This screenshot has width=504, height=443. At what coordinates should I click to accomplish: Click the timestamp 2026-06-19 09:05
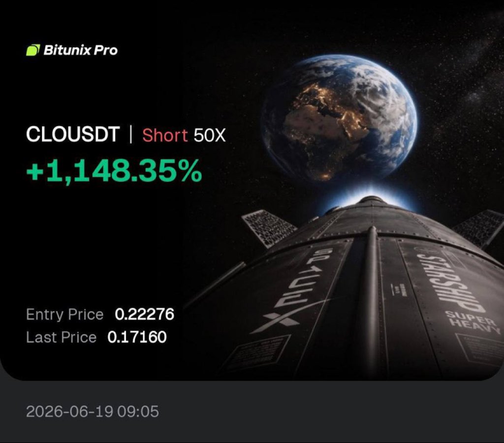pyautogui.click(x=92, y=411)
